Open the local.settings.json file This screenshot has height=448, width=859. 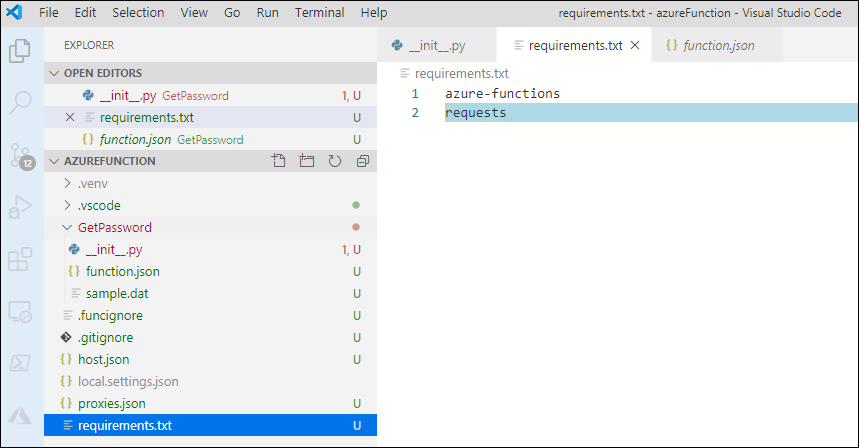click(x=210, y=381)
